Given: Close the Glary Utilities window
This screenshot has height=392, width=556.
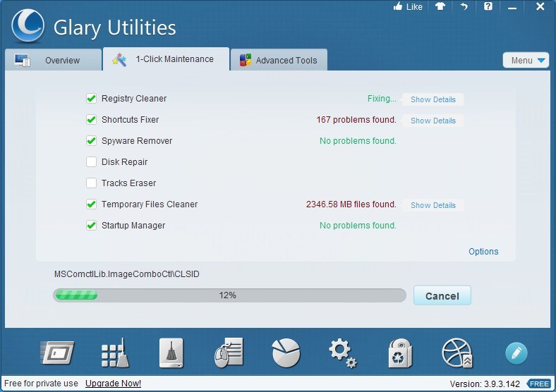Looking at the screenshot, I should 540,6.
